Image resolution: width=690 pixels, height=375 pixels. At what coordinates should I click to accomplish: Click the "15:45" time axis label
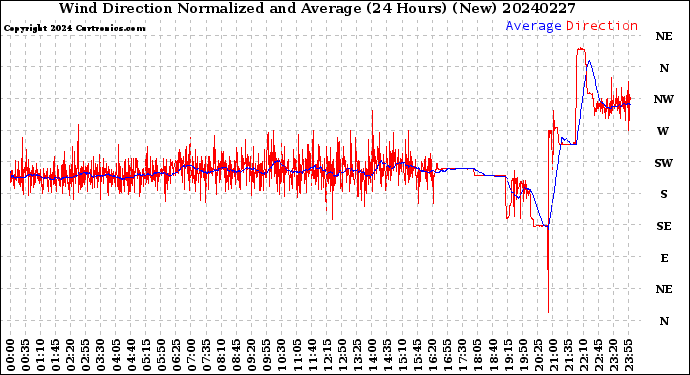(418, 355)
